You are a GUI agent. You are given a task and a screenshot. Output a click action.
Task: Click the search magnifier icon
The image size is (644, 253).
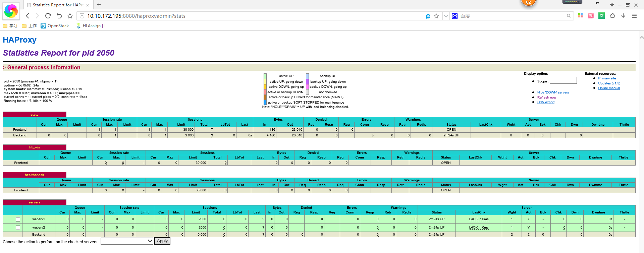click(x=569, y=16)
